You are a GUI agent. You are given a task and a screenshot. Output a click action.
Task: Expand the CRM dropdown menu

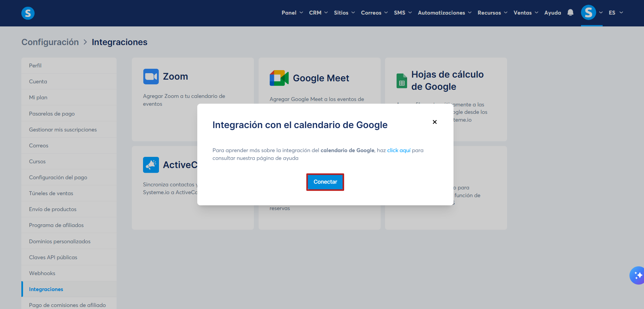[318, 13]
